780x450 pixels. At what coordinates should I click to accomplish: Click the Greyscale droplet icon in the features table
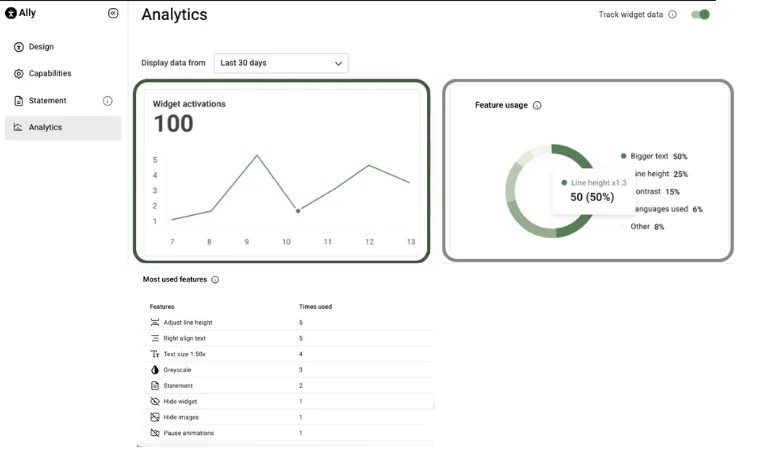tap(155, 370)
